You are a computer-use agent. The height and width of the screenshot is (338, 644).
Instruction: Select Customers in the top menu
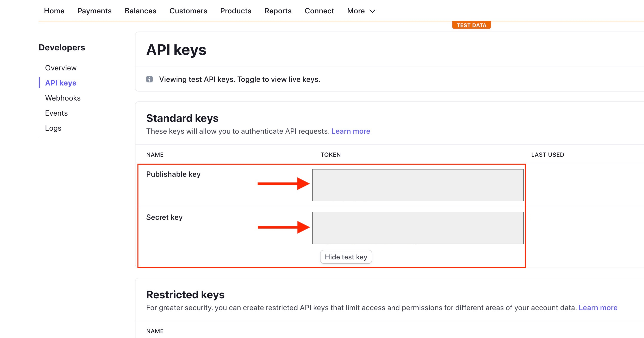click(x=188, y=11)
